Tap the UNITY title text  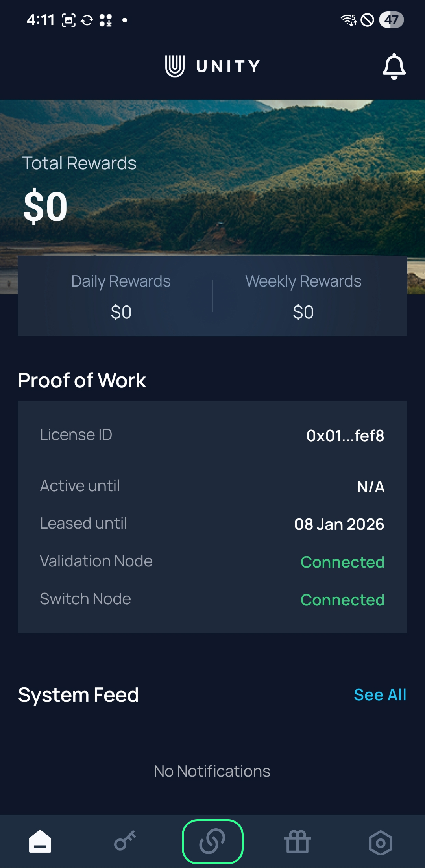228,66
